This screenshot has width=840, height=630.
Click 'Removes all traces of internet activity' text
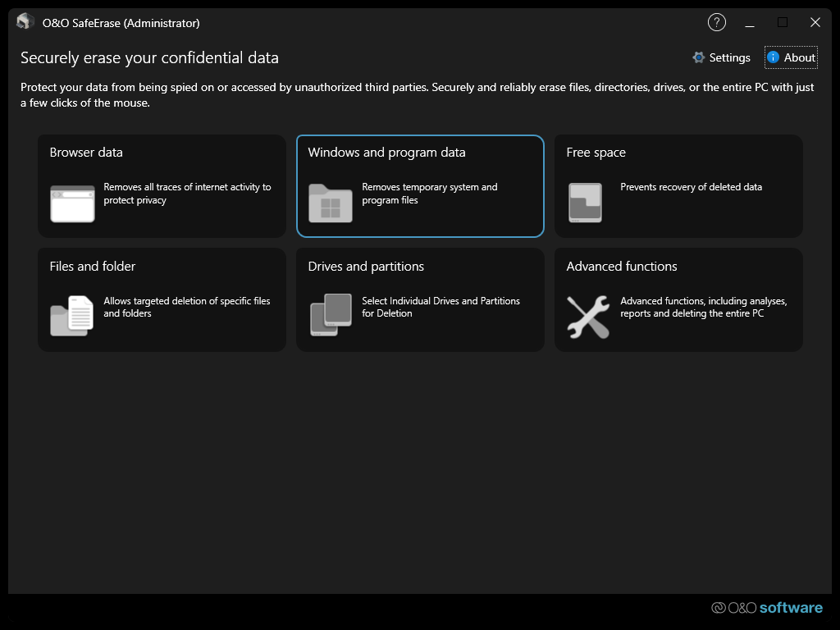(187, 194)
